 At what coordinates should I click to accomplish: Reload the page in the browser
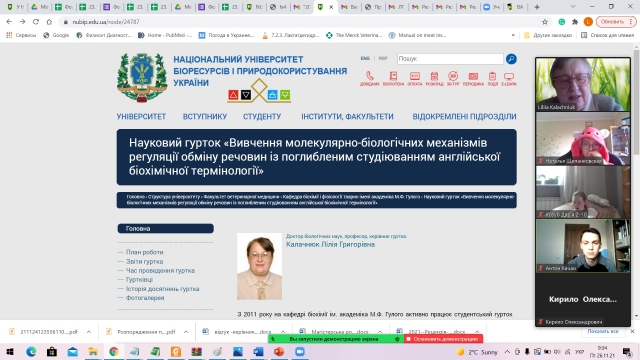pos(36,22)
